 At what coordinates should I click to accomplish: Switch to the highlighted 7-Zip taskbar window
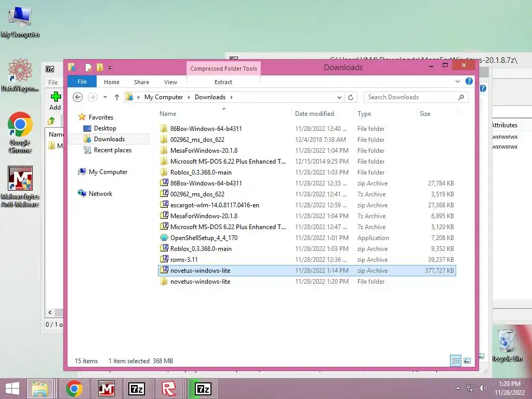click(203, 389)
